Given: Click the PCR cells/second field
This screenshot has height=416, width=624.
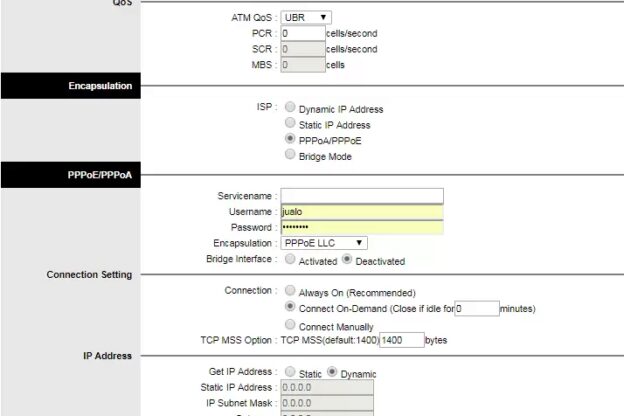Looking at the screenshot, I should tap(303, 33).
